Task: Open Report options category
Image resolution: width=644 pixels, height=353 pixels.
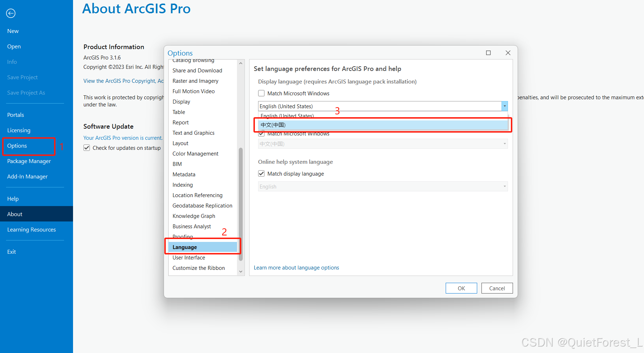Action: tap(180, 123)
